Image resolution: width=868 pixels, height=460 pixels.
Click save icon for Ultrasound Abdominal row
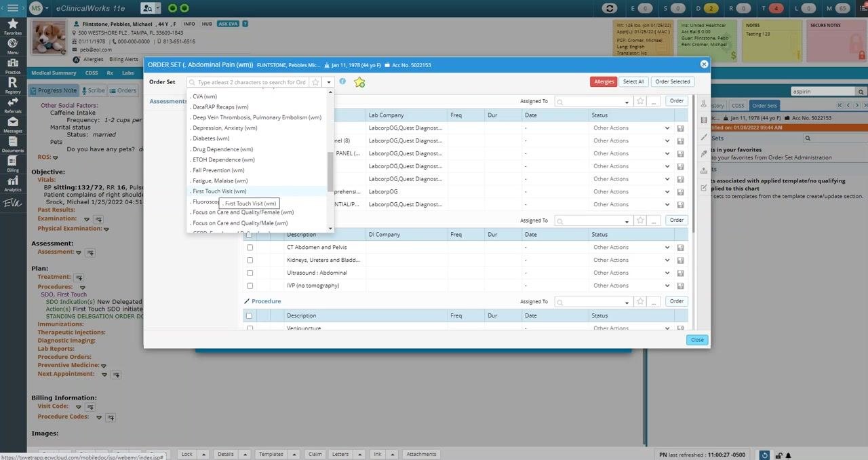(680, 273)
